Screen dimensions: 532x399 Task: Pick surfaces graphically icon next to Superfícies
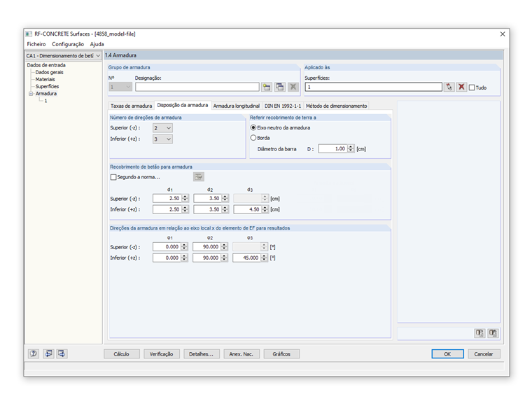449,87
